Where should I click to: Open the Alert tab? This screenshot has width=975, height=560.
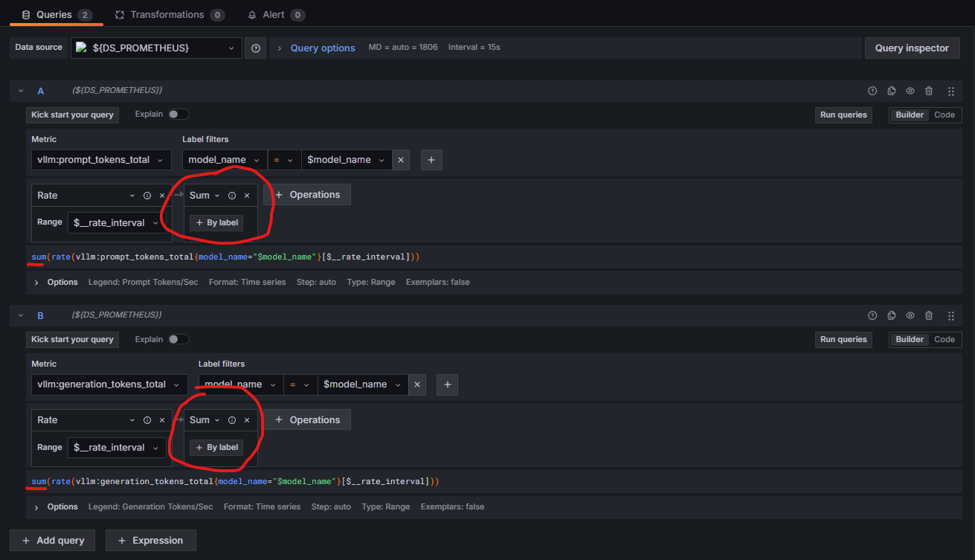(276, 15)
